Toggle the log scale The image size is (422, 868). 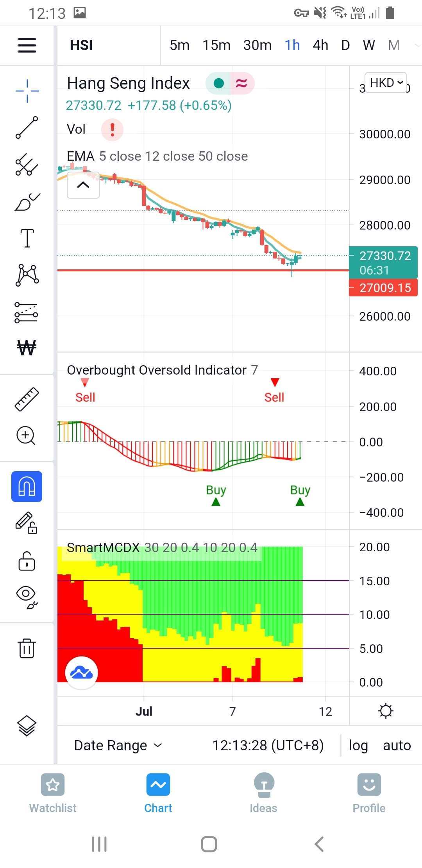[358, 745]
